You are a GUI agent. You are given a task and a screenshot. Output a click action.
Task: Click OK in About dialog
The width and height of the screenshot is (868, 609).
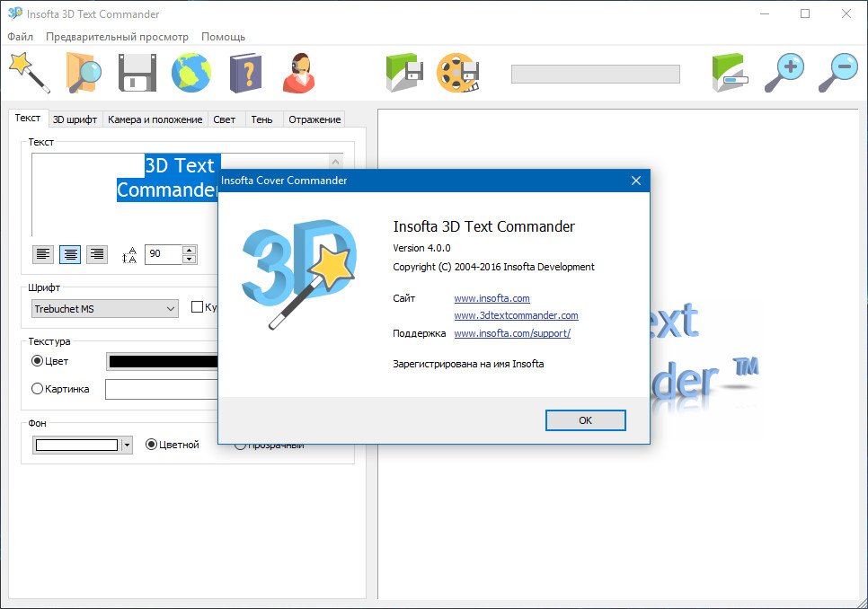click(586, 420)
